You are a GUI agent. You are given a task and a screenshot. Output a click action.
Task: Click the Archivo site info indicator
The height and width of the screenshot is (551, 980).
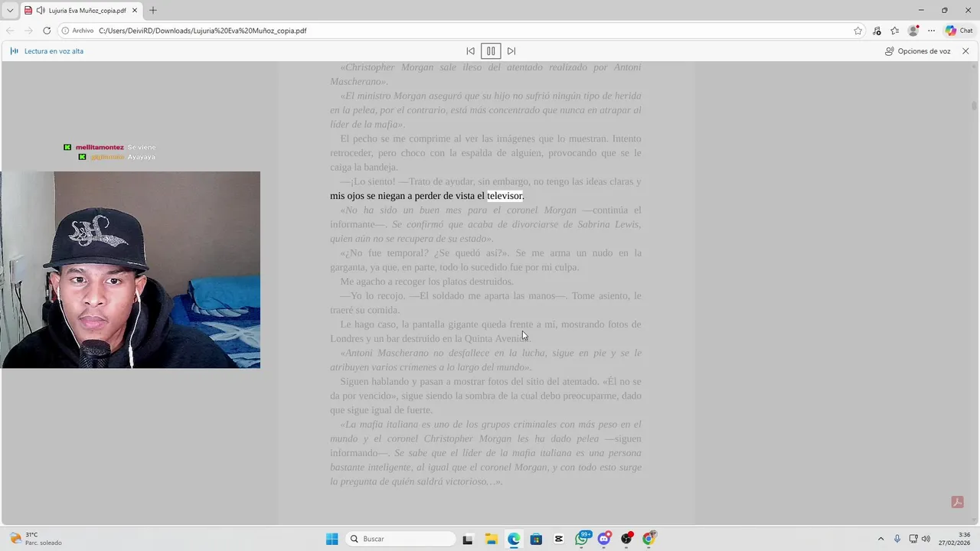(x=77, y=31)
